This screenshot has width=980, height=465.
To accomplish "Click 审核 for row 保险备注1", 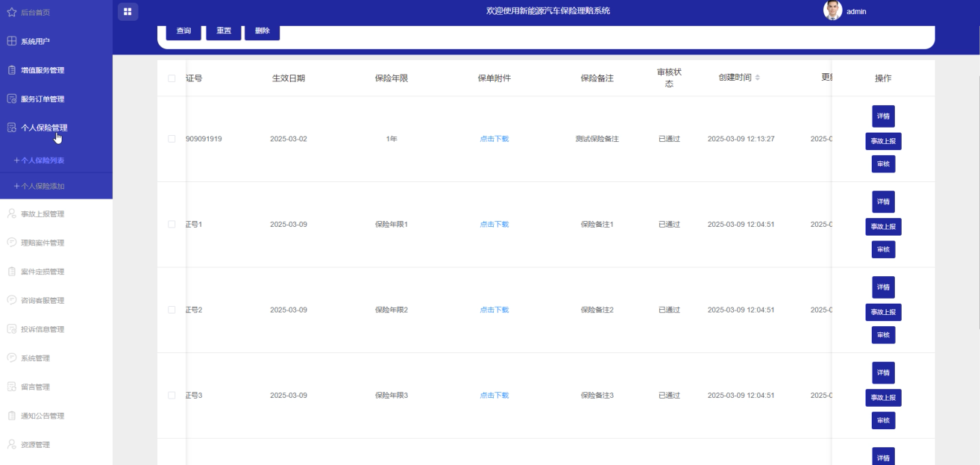I will [883, 249].
